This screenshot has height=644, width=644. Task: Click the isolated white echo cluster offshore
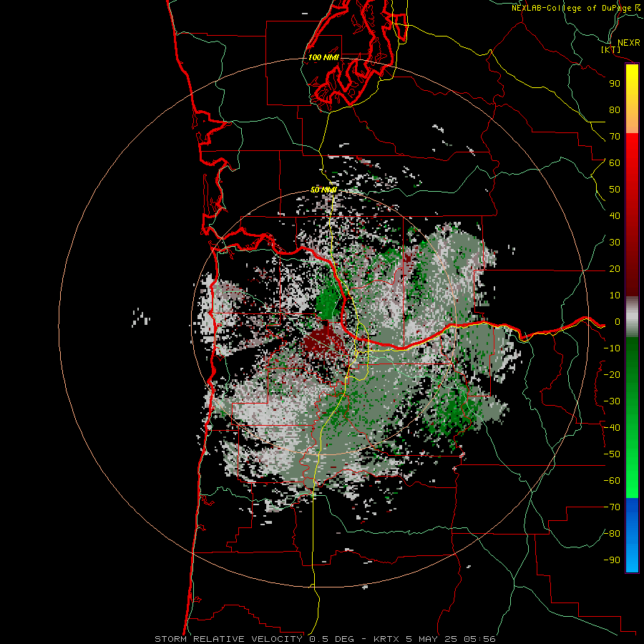pos(141,318)
